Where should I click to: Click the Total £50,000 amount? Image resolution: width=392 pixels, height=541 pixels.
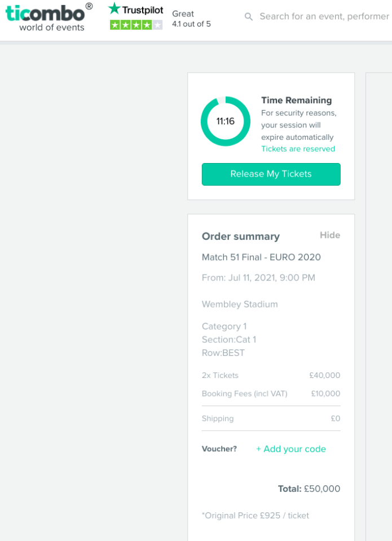(x=309, y=489)
